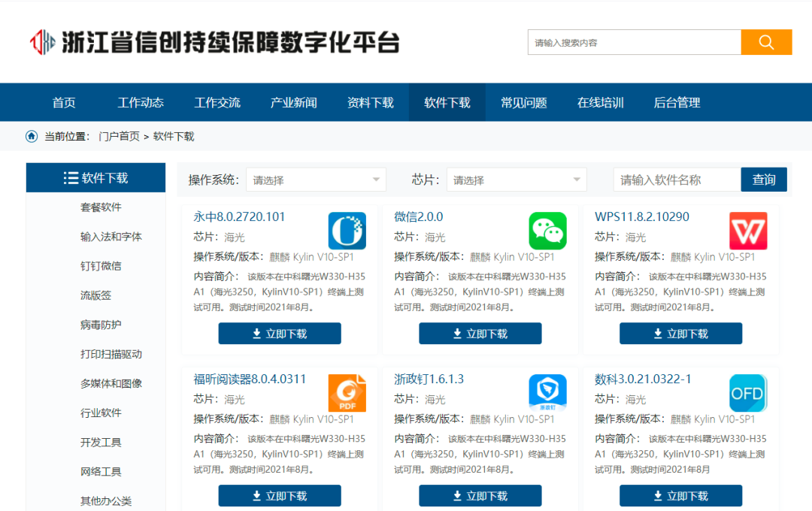Open the 浙政钉 shield app icon
The height and width of the screenshot is (511, 812).
(547, 393)
